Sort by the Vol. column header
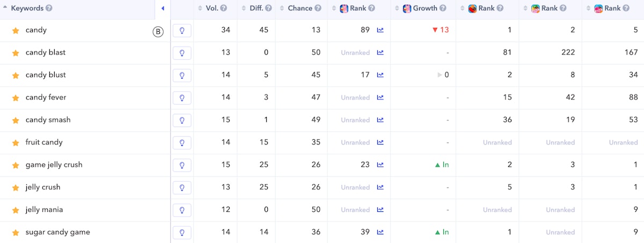 (212, 9)
